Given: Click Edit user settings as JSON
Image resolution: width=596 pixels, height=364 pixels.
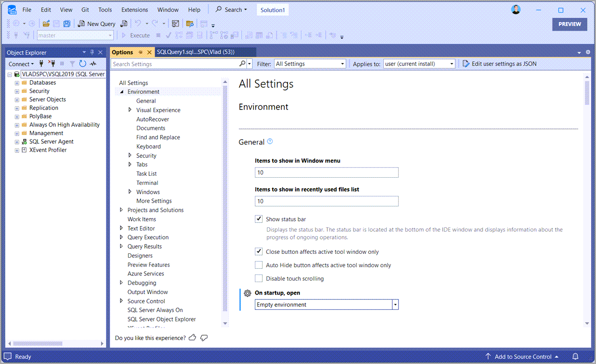Looking at the screenshot, I should click(x=499, y=64).
